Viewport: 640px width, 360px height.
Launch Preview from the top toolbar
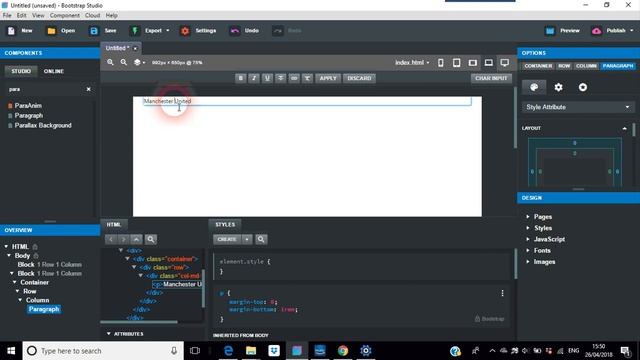(x=562, y=31)
